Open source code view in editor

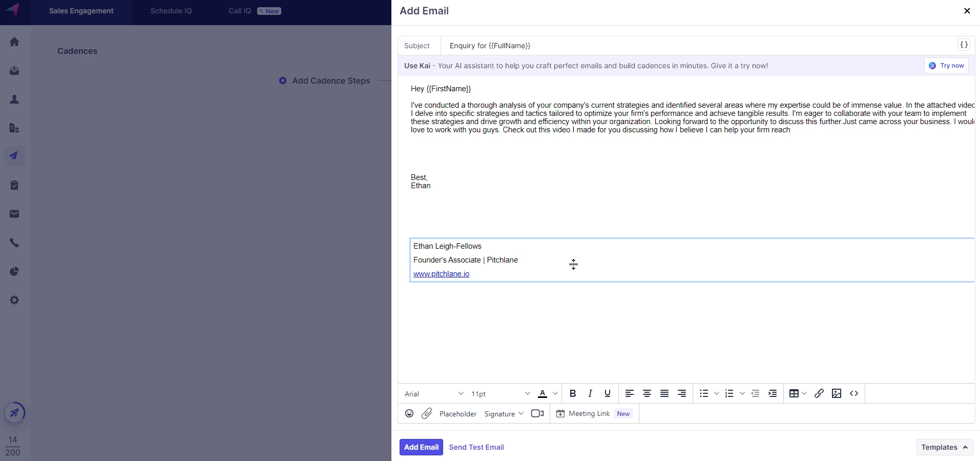853,394
